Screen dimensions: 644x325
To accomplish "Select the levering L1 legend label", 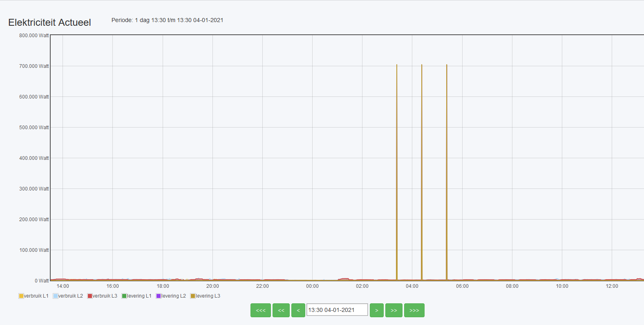I will (x=139, y=296).
